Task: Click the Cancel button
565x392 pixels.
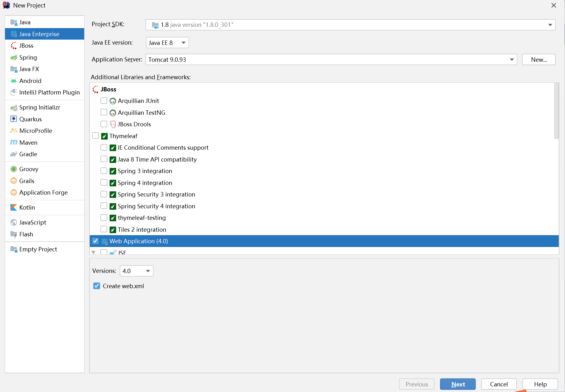Action: point(499,384)
